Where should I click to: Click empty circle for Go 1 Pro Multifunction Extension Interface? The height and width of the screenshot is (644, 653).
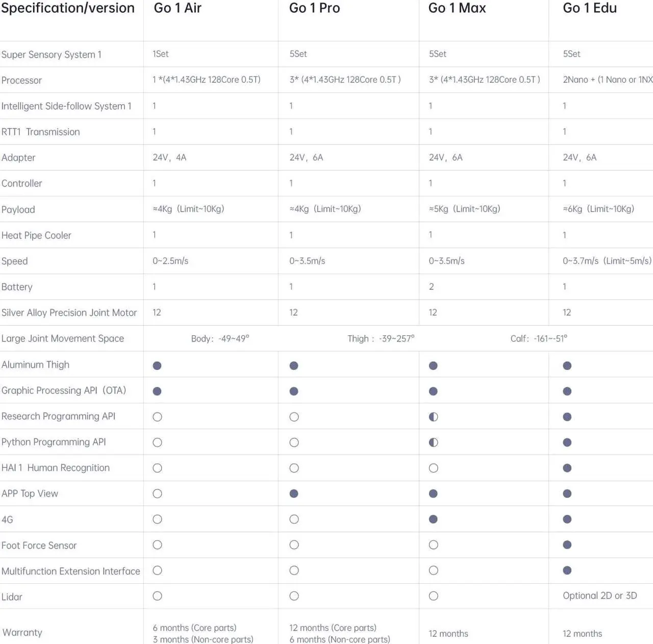coord(294,570)
